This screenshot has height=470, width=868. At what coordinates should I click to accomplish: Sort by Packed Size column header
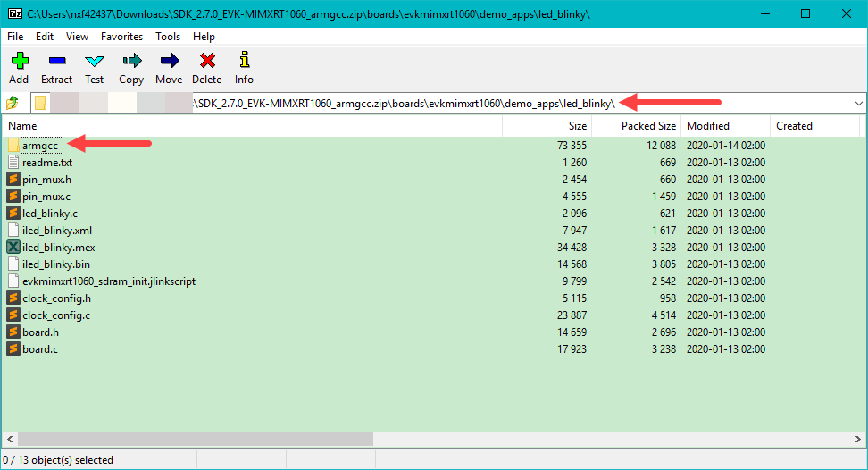[636, 126]
